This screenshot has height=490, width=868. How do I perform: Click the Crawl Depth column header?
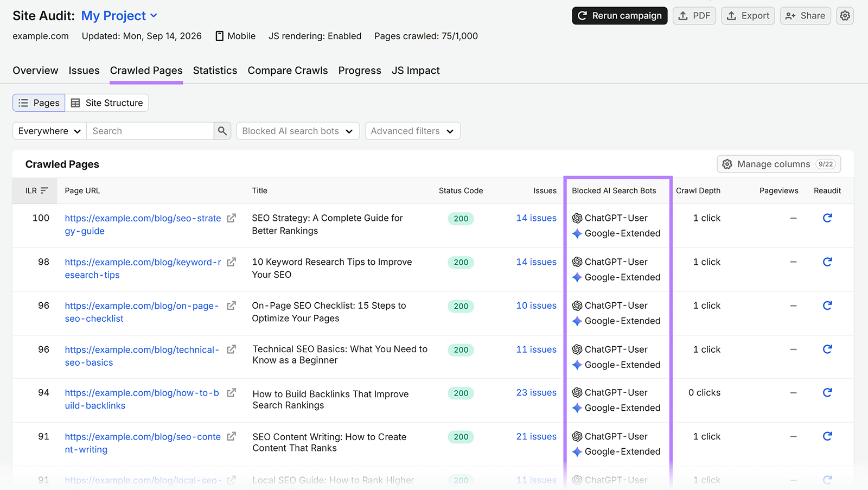[x=698, y=190]
